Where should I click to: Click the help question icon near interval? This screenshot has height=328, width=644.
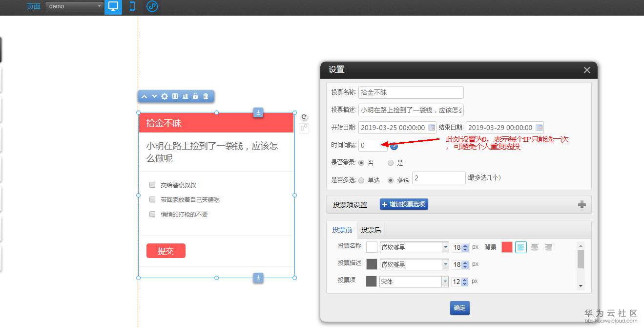coord(394,146)
